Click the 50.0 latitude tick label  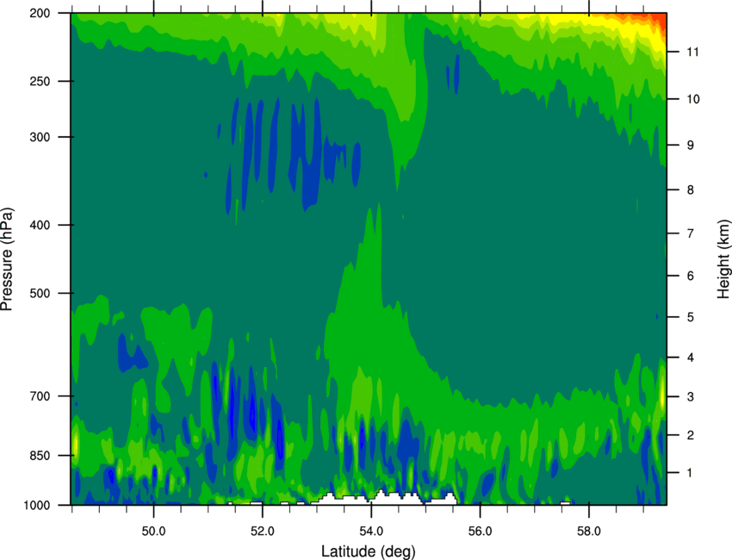[153, 532]
